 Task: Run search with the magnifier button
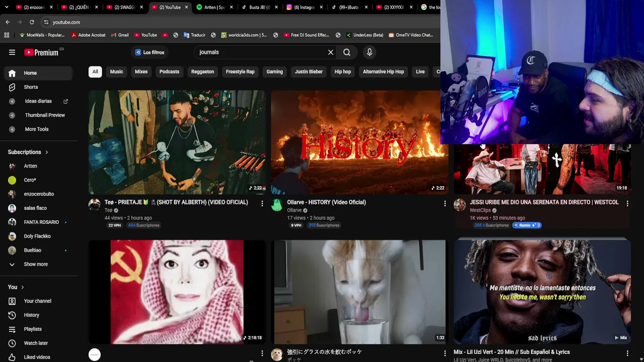tap(347, 52)
